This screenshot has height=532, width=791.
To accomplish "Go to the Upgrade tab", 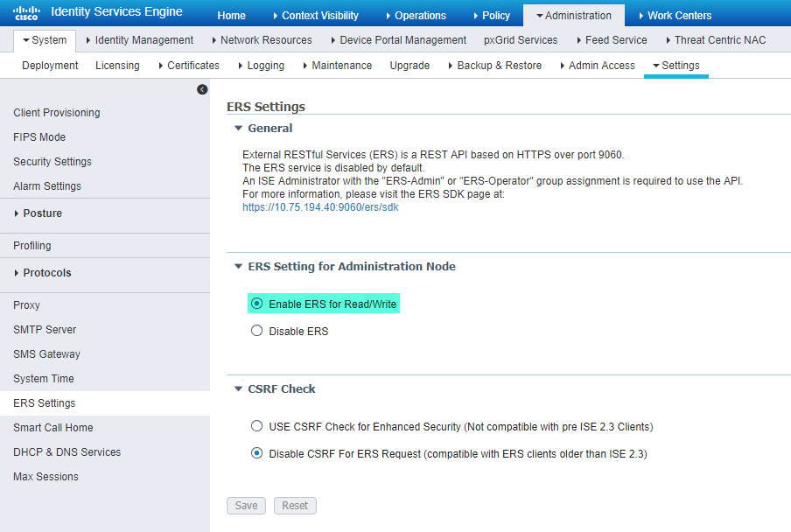I will [409, 66].
